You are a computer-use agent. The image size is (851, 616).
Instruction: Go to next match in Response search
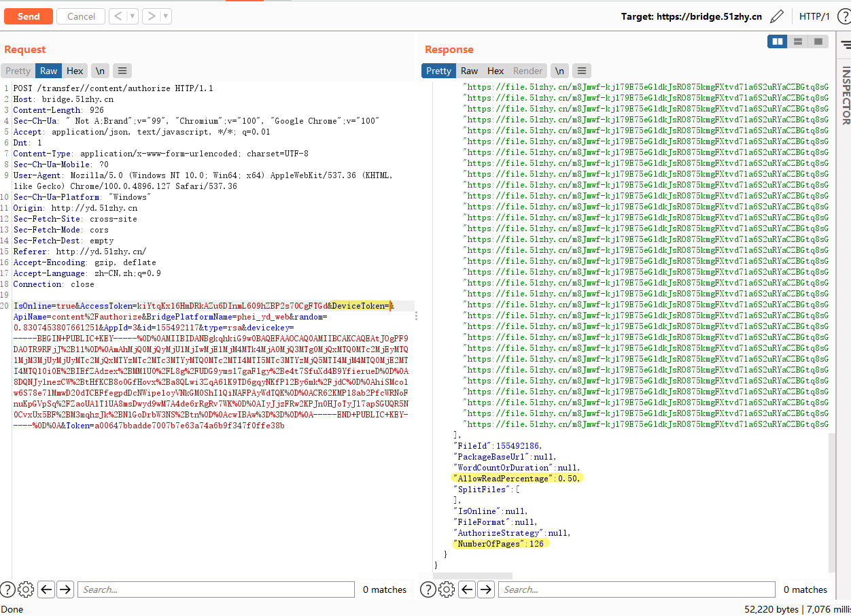pyautogui.click(x=485, y=589)
